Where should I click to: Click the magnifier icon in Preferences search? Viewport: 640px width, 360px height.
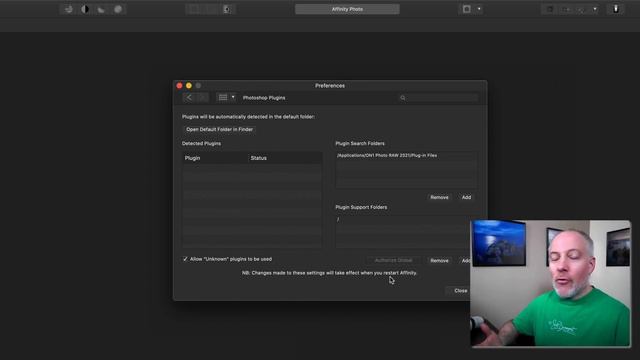[x=403, y=98]
